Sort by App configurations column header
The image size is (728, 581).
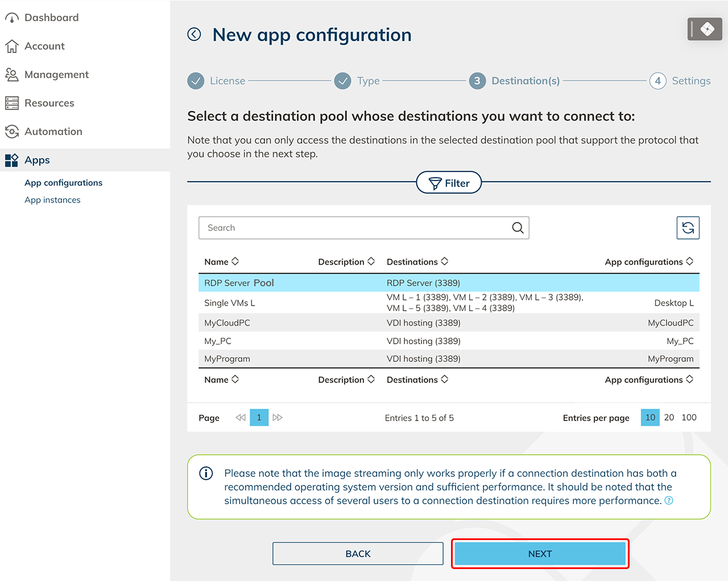pyautogui.click(x=648, y=262)
